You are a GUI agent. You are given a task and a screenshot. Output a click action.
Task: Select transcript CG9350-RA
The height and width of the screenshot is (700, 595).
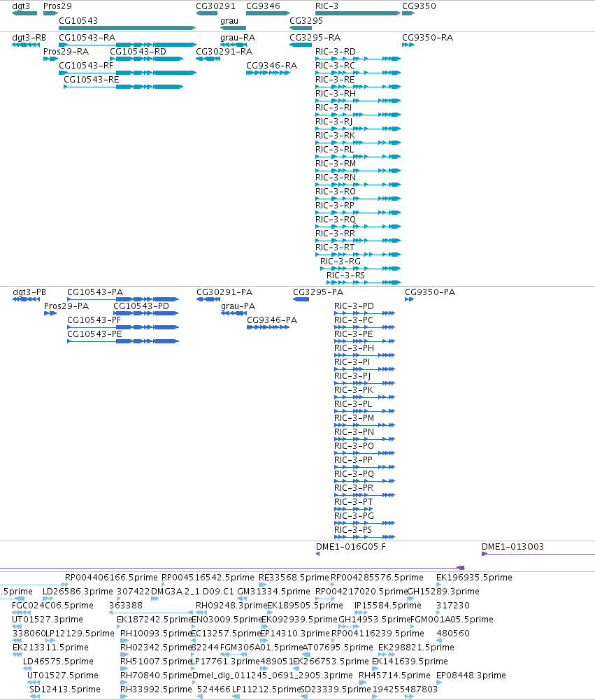(408, 45)
